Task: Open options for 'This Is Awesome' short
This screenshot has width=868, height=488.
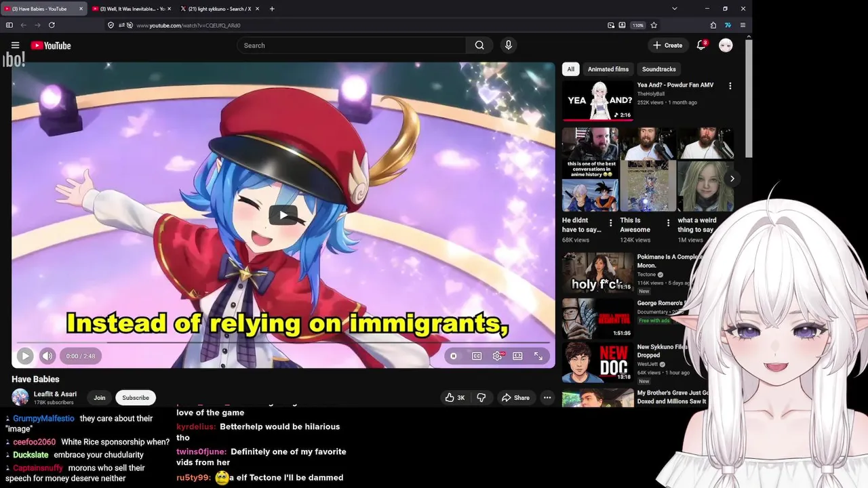Action: coord(668,223)
